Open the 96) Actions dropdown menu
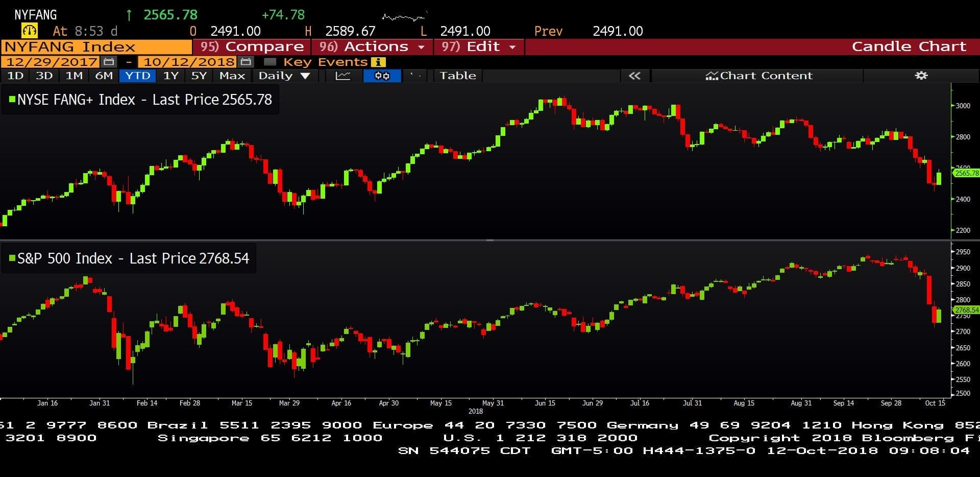 point(372,46)
